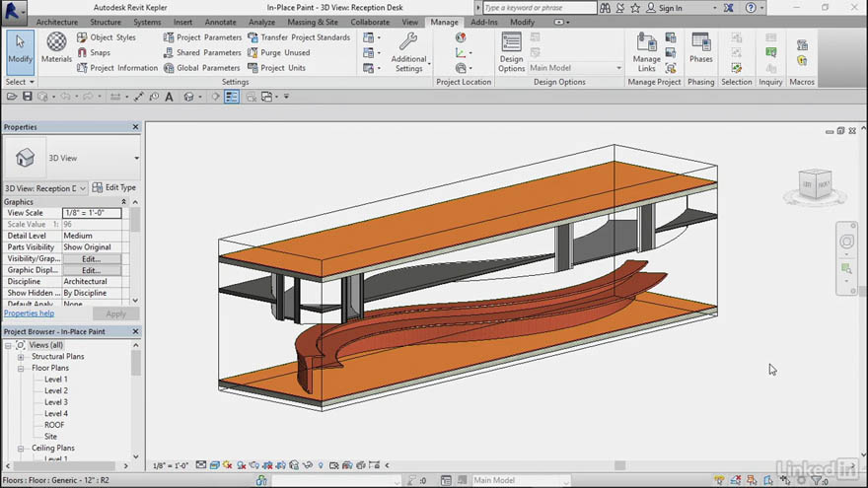Open Snaps settings
This screenshot has width=868, height=488.
pyautogui.click(x=94, y=52)
